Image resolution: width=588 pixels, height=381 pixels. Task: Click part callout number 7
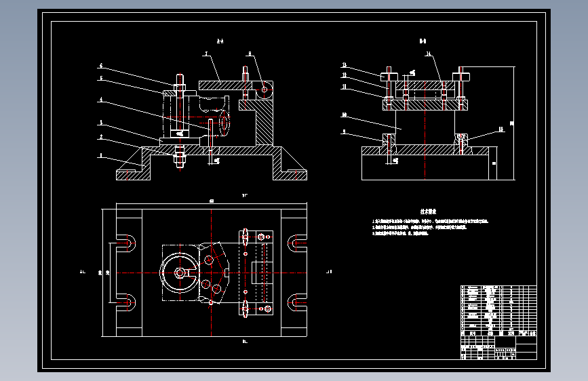206,54
